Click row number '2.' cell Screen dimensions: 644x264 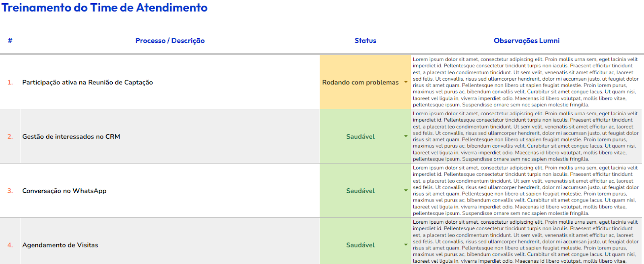click(10, 137)
